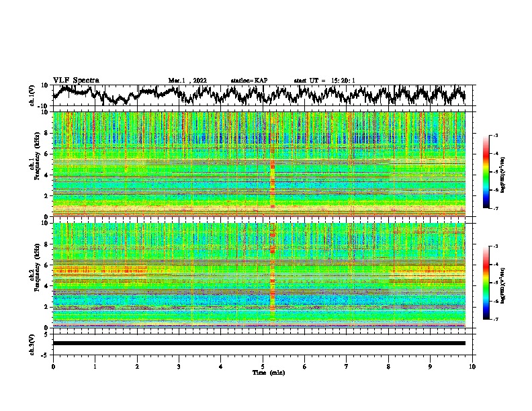
Task: Click the "-10" tick on ch.1(V) axis
Action: coord(44,106)
